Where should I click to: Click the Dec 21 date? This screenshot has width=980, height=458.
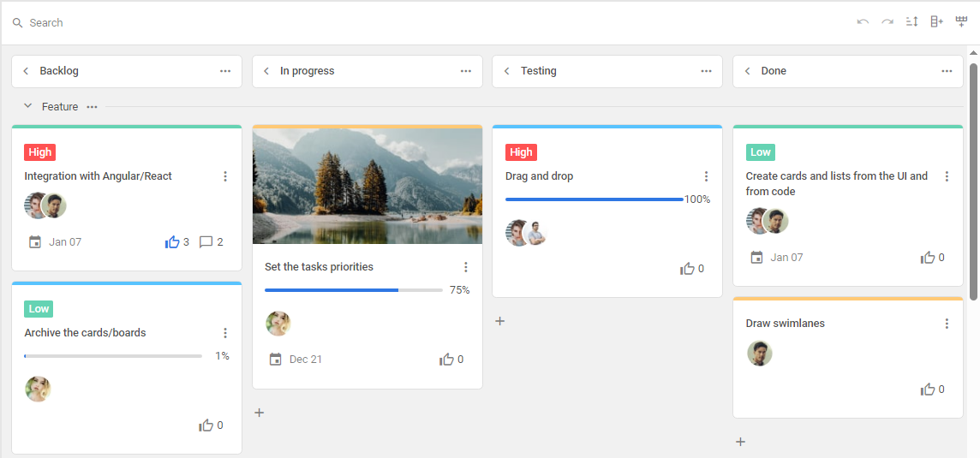pos(306,360)
